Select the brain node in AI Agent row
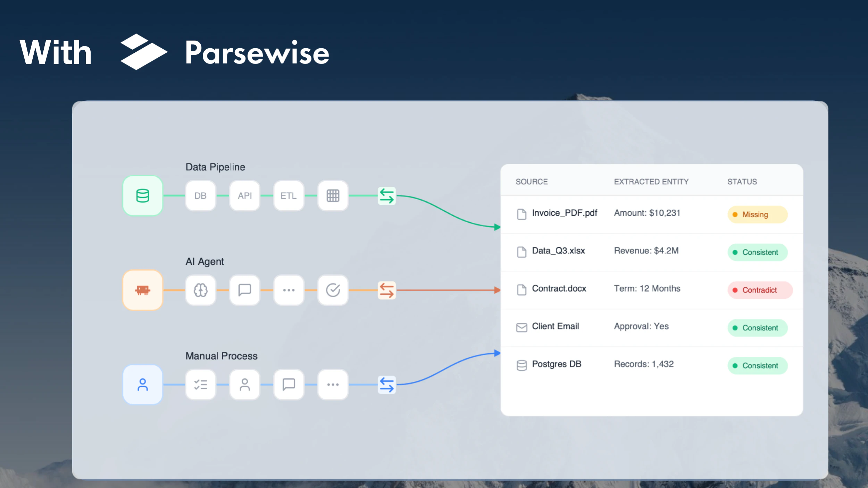This screenshot has width=868, height=488. pyautogui.click(x=200, y=290)
